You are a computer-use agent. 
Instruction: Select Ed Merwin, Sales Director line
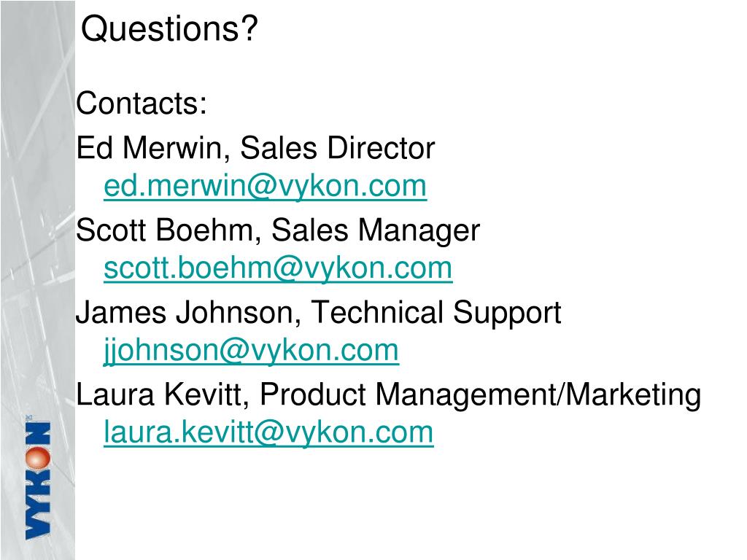(x=255, y=147)
